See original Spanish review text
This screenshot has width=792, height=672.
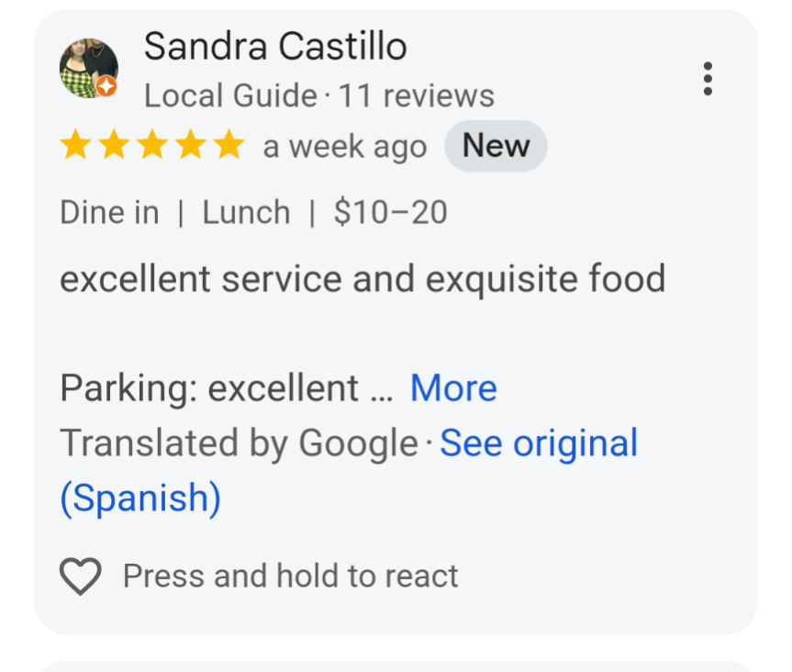[x=539, y=443]
